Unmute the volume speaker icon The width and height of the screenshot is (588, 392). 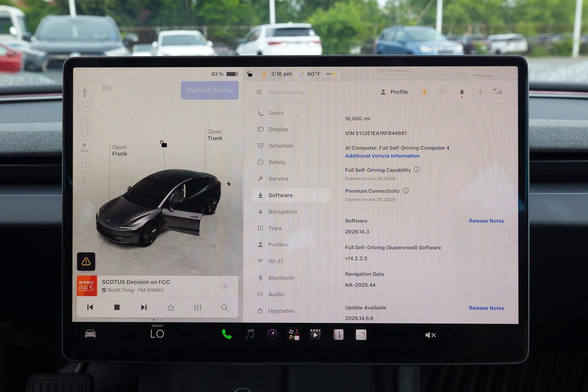coord(430,335)
